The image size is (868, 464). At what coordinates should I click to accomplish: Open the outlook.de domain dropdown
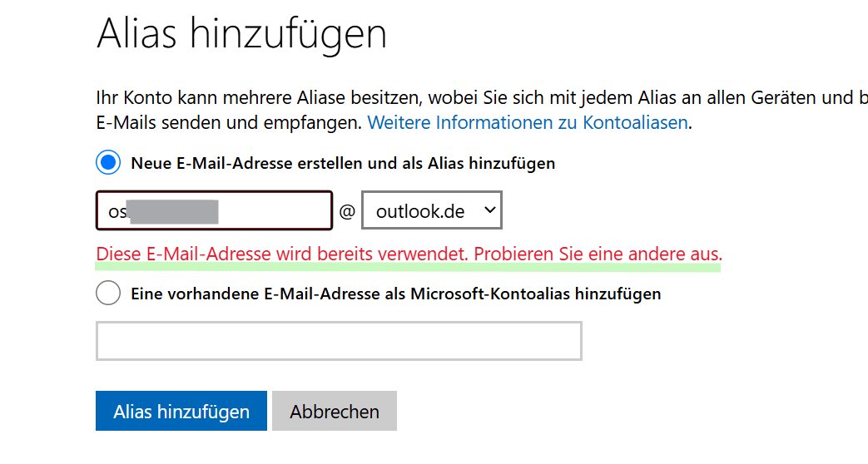(x=432, y=210)
